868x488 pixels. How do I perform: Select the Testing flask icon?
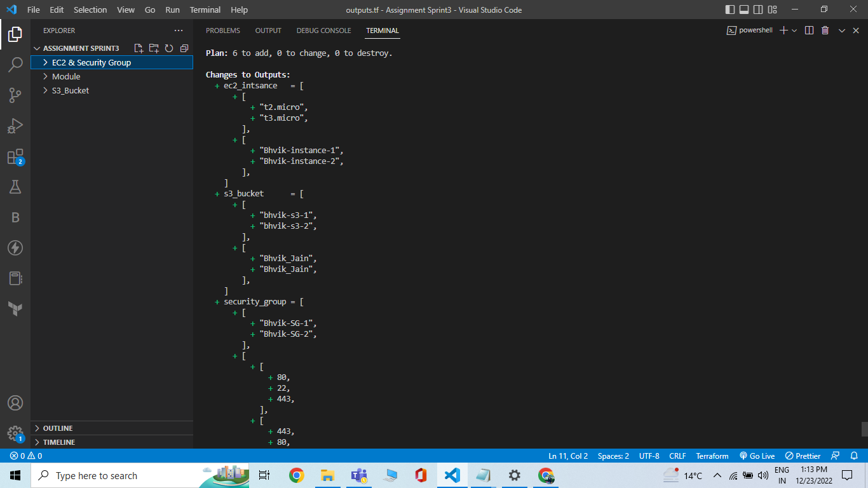tap(16, 186)
